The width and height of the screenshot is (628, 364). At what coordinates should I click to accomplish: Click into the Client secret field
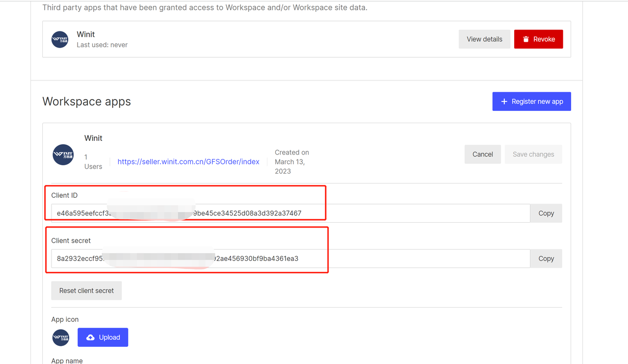point(290,259)
